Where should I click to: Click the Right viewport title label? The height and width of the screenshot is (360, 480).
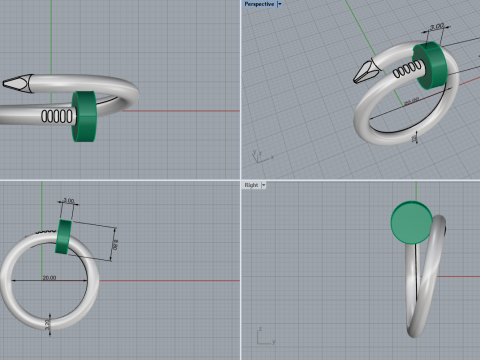coord(251,185)
